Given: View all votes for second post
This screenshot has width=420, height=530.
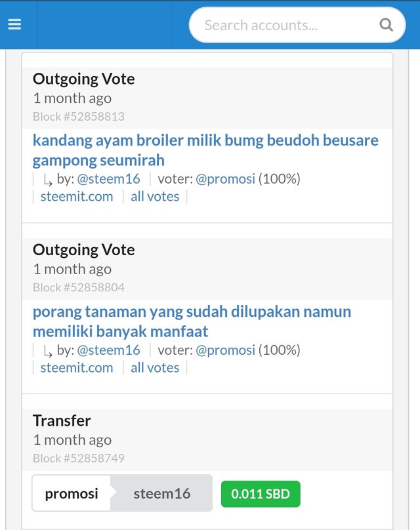Looking at the screenshot, I should (155, 368).
